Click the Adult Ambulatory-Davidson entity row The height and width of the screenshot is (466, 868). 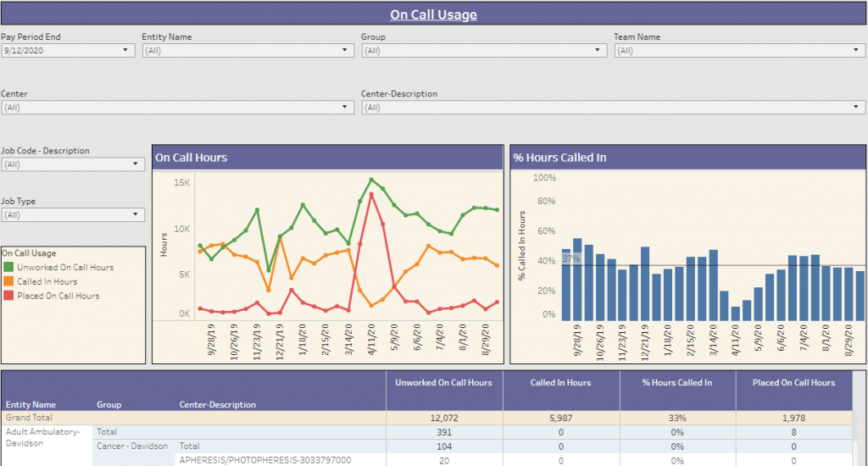pyautogui.click(x=42, y=436)
